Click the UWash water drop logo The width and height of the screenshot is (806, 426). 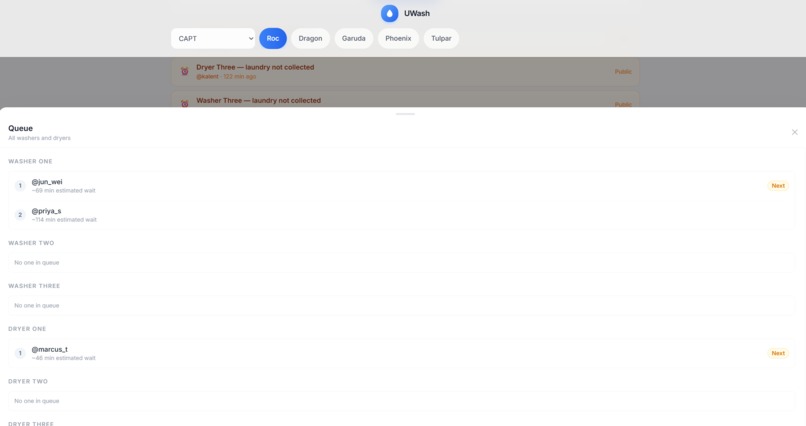(389, 13)
